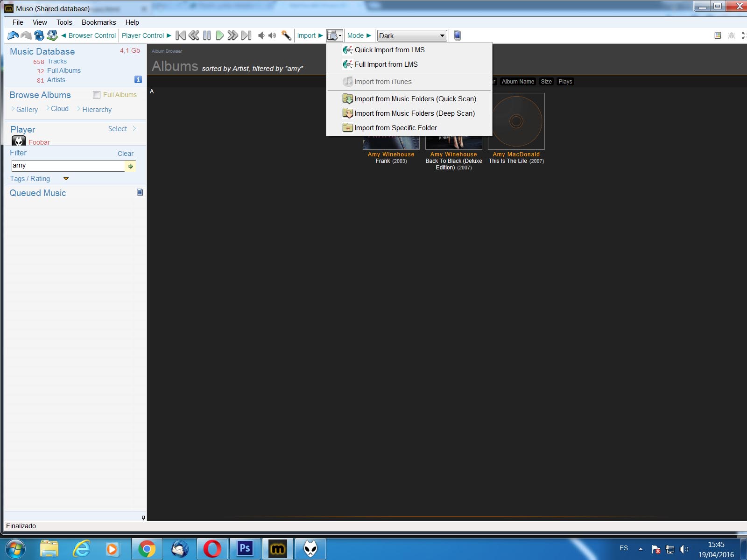
Task: Apply the filter with yellow arrow button
Action: [130, 166]
